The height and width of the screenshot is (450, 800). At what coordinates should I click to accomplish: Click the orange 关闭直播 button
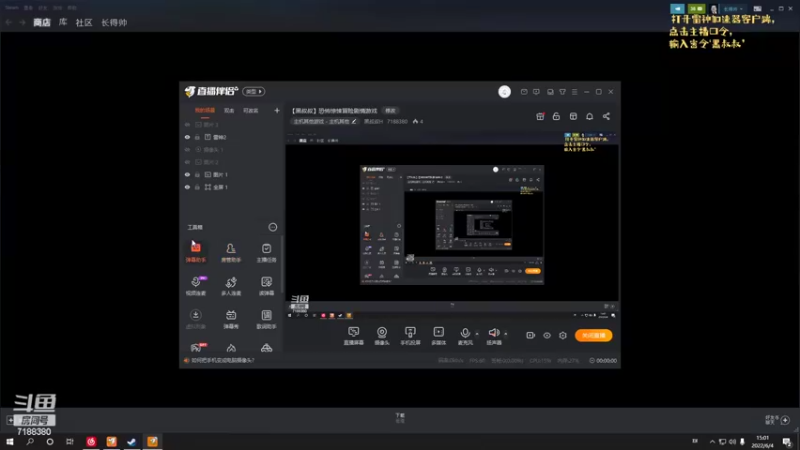tap(593, 335)
